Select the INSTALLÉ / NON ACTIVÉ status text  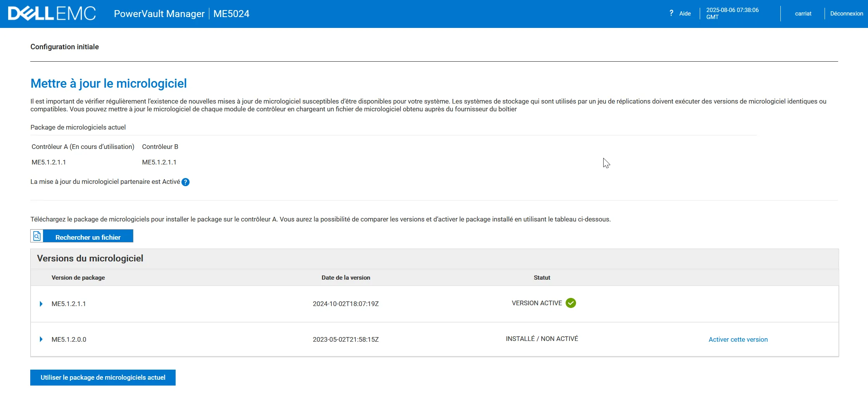tap(542, 339)
